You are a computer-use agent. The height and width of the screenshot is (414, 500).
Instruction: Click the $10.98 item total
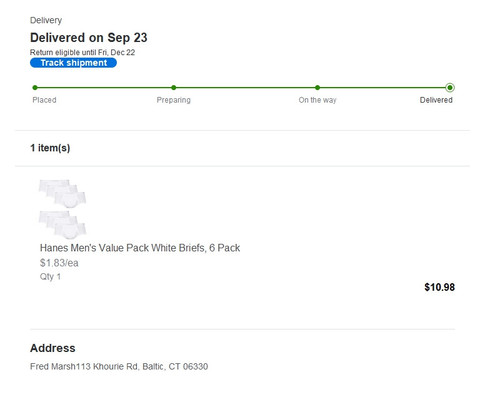click(439, 287)
